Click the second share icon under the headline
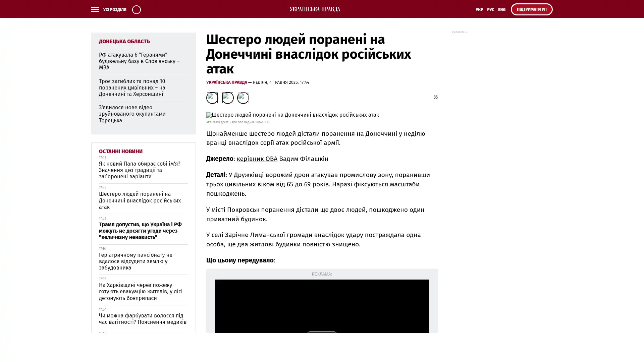Screen dimensions: 644x362 tap(227, 98)
